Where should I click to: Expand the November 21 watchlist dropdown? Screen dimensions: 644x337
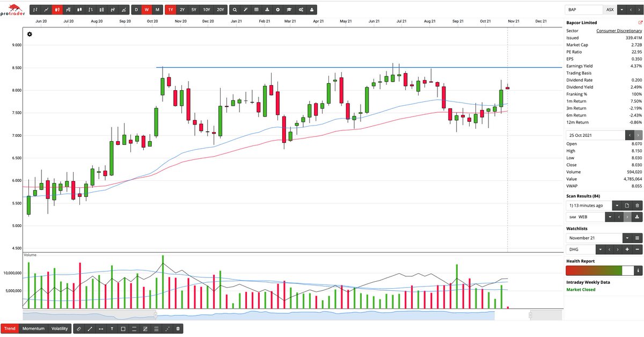coord(627,238)
